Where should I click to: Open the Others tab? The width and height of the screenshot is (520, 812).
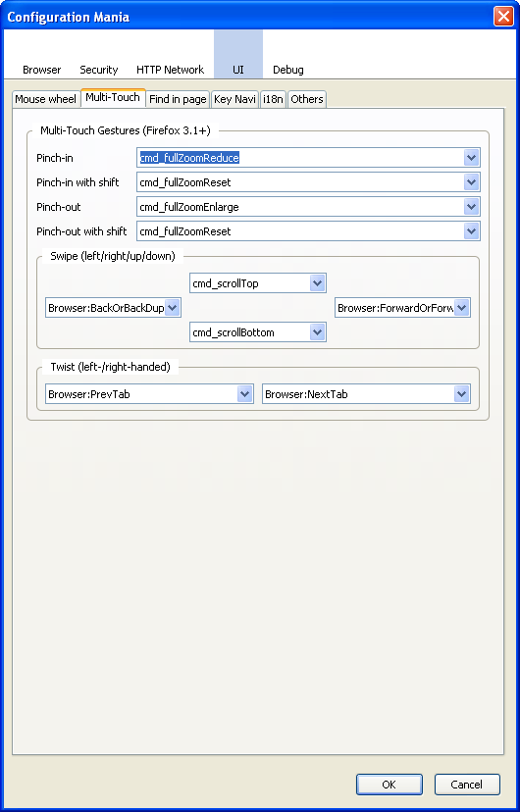point(307,99)
